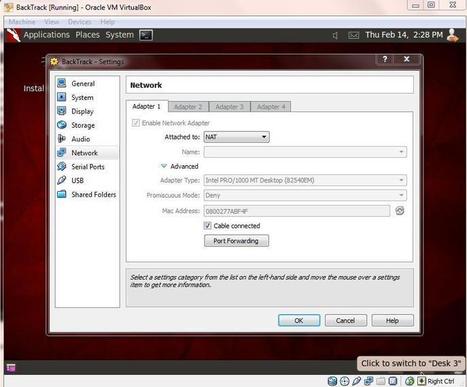Click the Cancel button
The image size is (467, 387).
346,320
